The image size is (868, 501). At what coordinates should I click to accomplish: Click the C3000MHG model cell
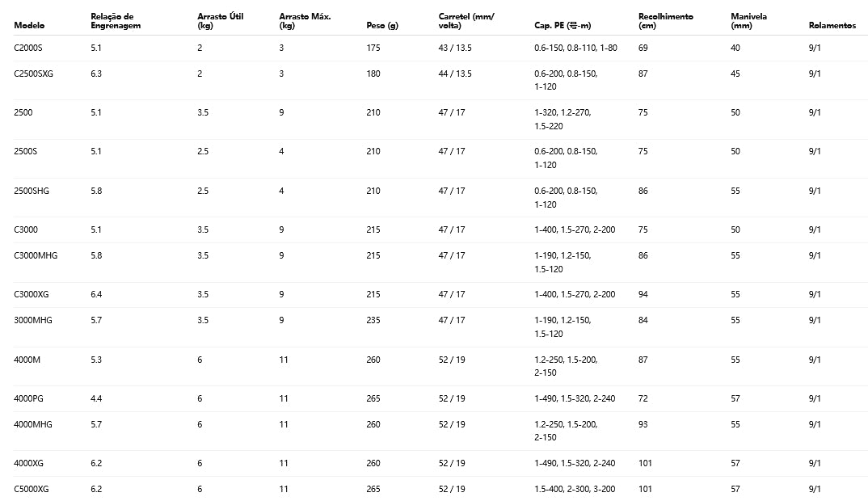(x=36, y=255)
